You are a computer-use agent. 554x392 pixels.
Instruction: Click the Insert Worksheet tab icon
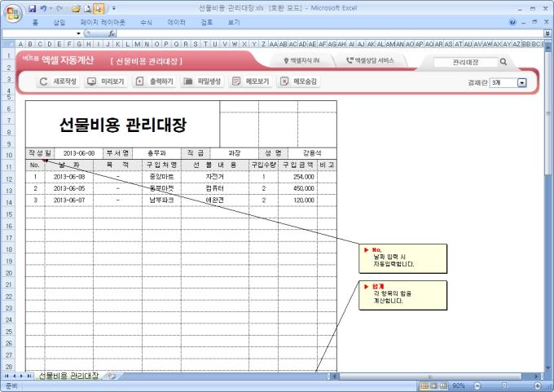click(x=112, y=376)
